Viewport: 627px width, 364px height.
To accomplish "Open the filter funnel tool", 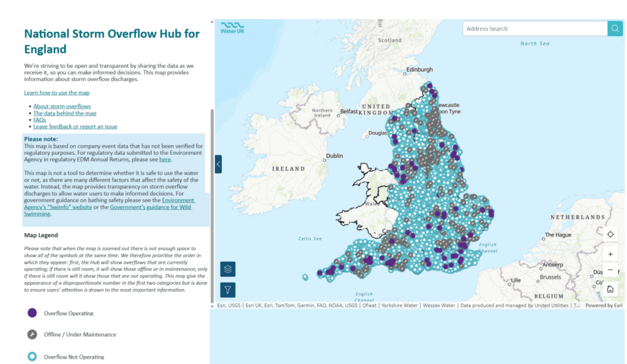I will tap(228, 290).
